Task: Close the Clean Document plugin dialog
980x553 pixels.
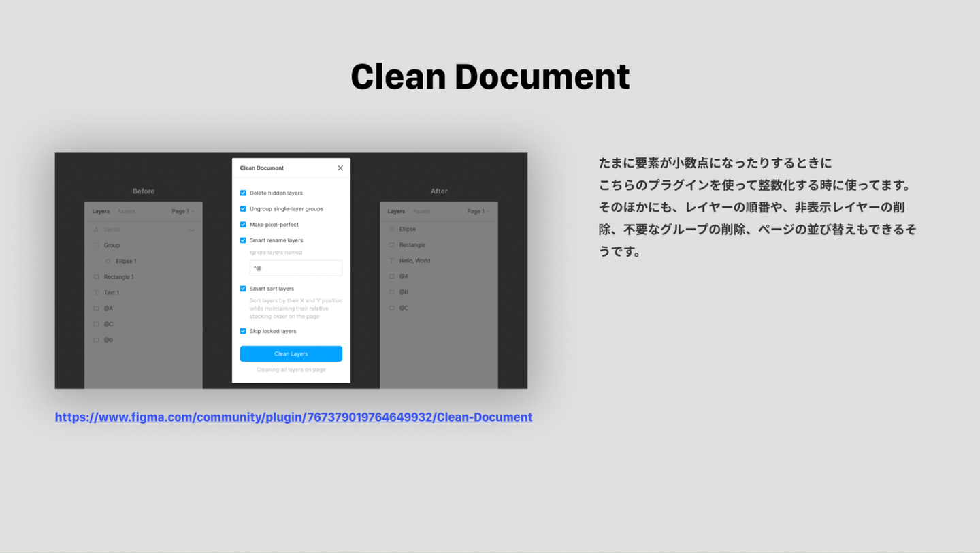Action: (340, 168)
